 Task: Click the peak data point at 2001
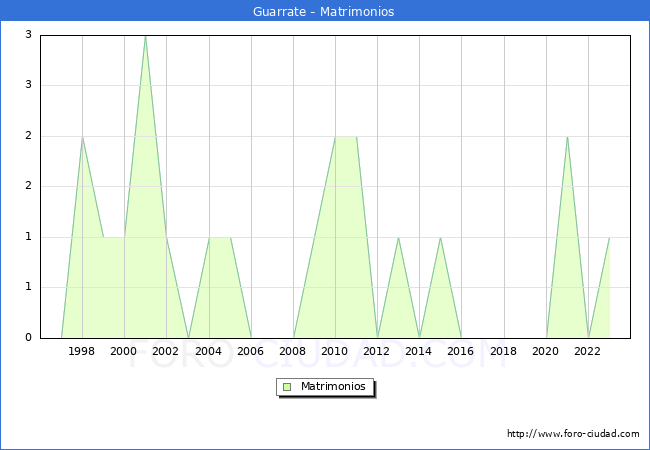tap(145, 36)
